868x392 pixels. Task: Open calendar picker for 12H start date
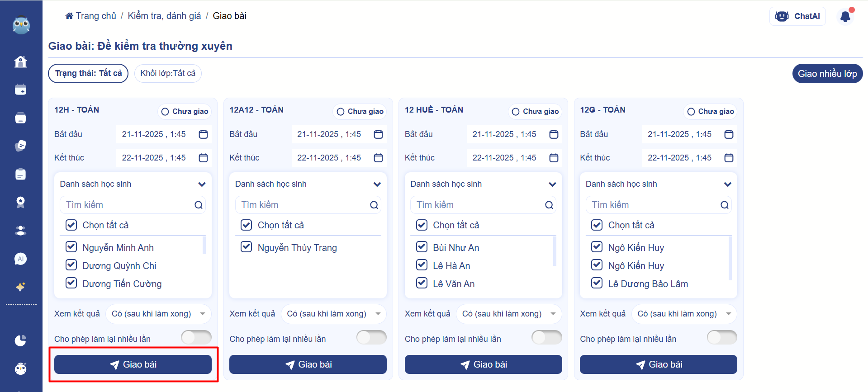[203, 134]
